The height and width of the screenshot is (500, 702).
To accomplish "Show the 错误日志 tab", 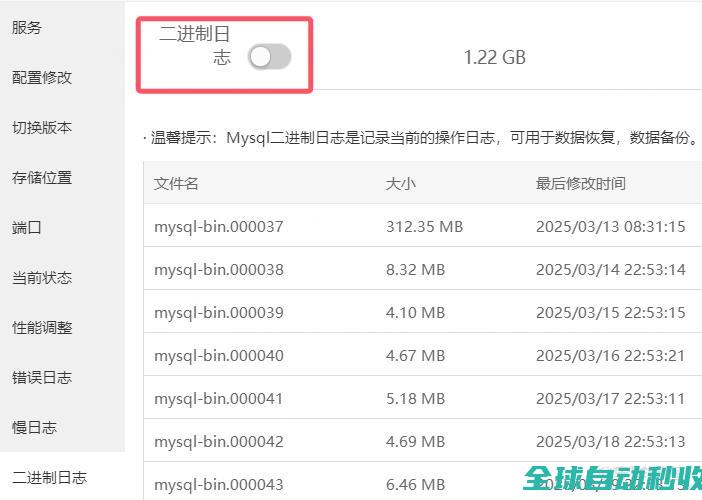I will point(42,378).
